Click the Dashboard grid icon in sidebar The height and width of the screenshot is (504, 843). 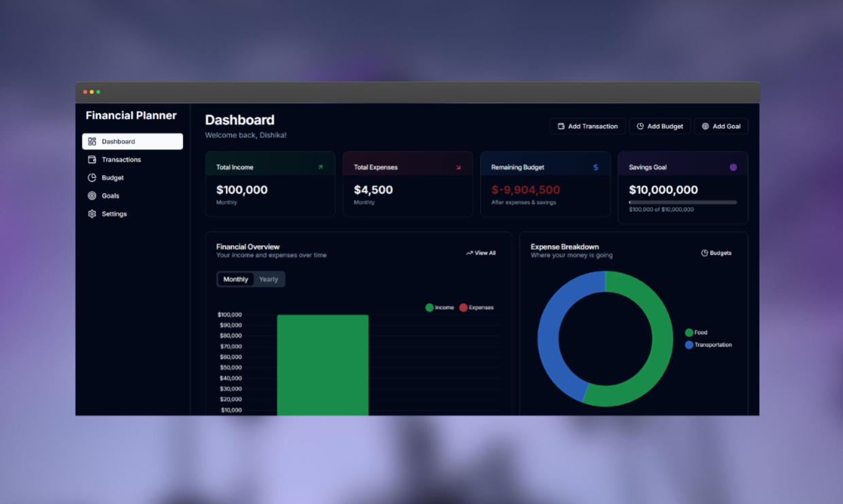click(x=92, y=141)
